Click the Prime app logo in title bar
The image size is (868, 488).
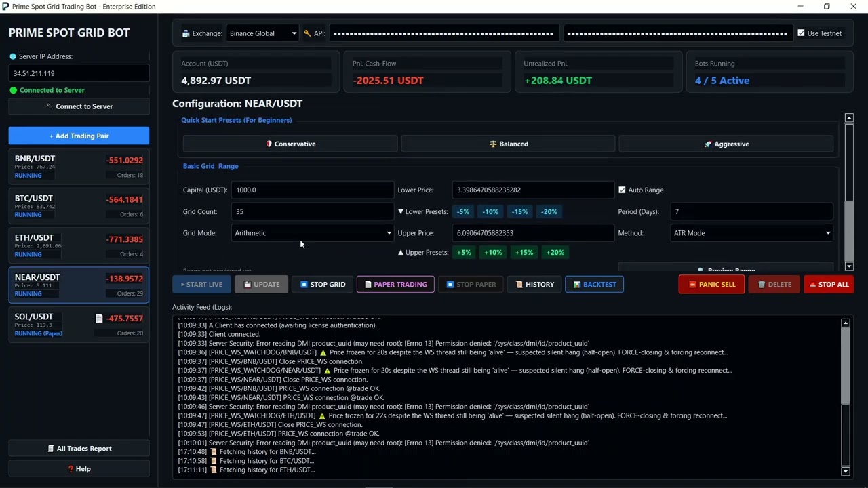coord(6,6)
